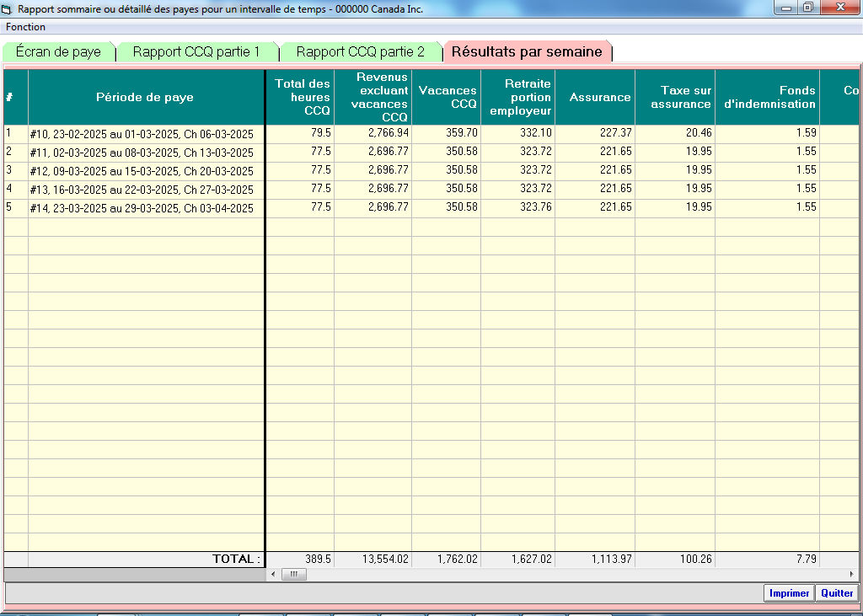Select the Rapport CCQ partie 2 tab

pos(360,52)
